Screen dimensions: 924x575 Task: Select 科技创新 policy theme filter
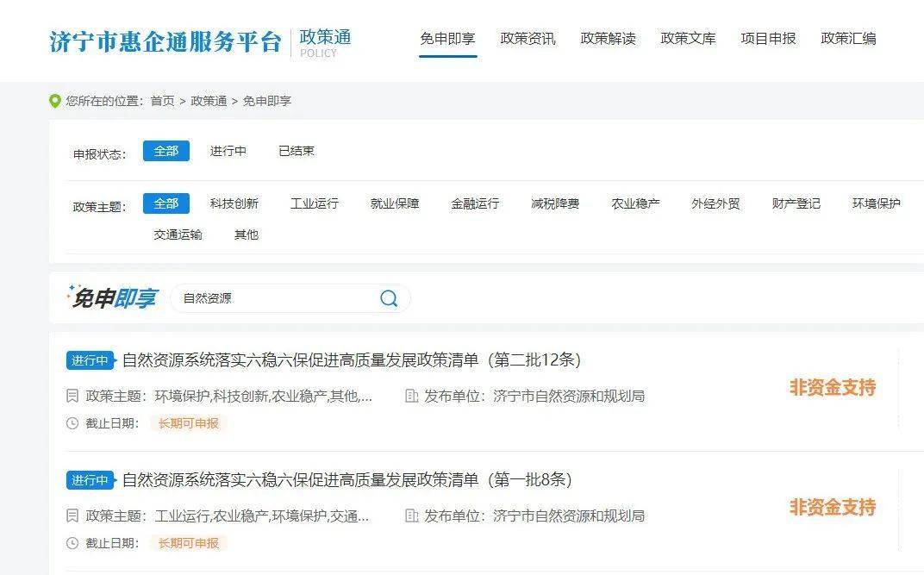point(234,203)
